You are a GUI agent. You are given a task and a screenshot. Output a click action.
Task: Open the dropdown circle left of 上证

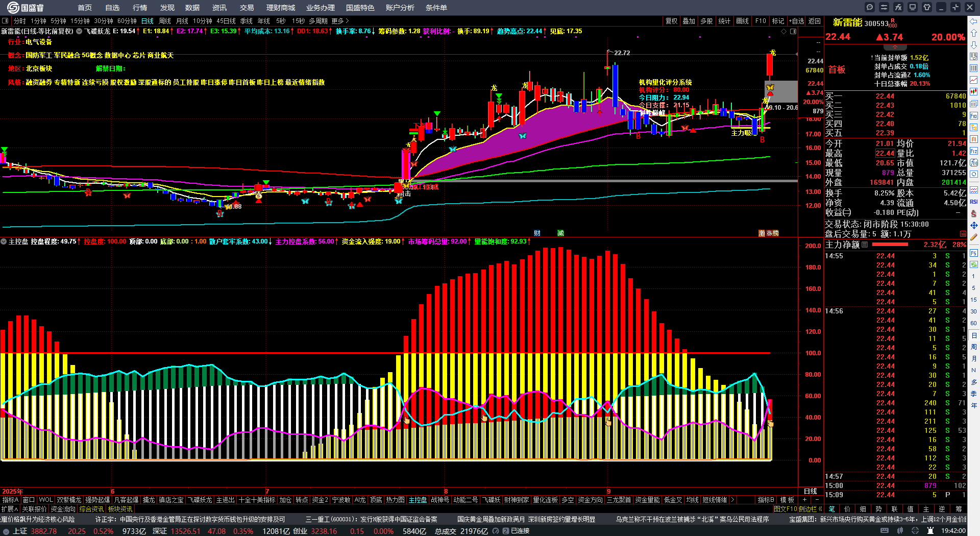click(6, 531)
